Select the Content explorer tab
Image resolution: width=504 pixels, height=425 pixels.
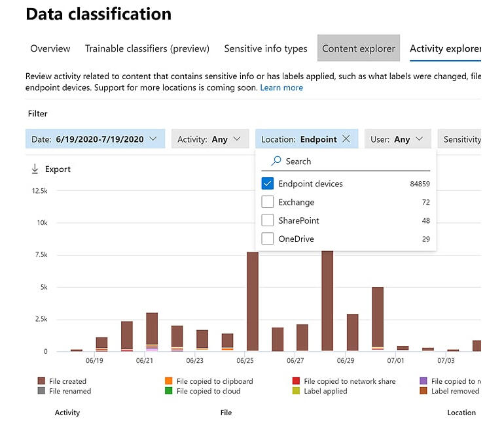(x=358, y=48)
